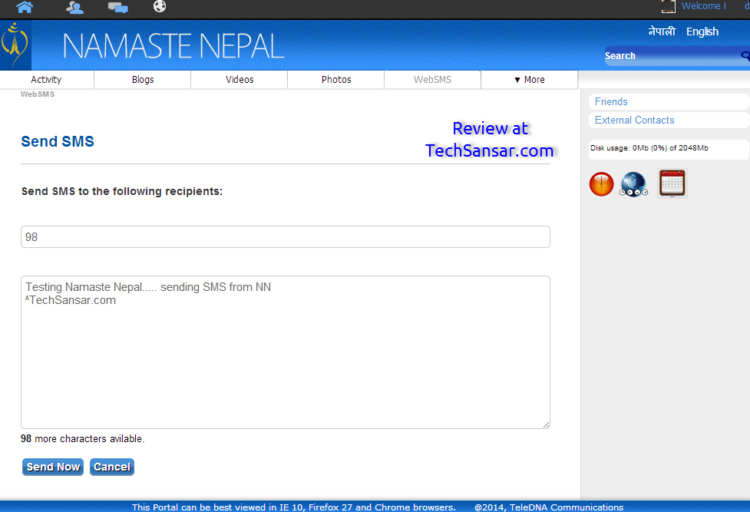Grab the text area resize handle
The height and width of the screenshot is (512, 750).
546,424
